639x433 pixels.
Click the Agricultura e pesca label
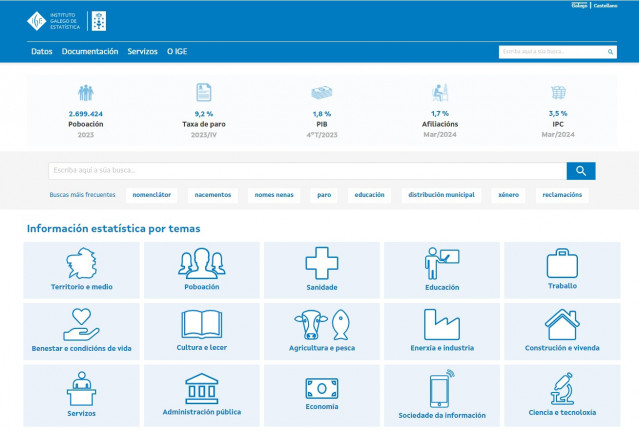click(322, 348)
